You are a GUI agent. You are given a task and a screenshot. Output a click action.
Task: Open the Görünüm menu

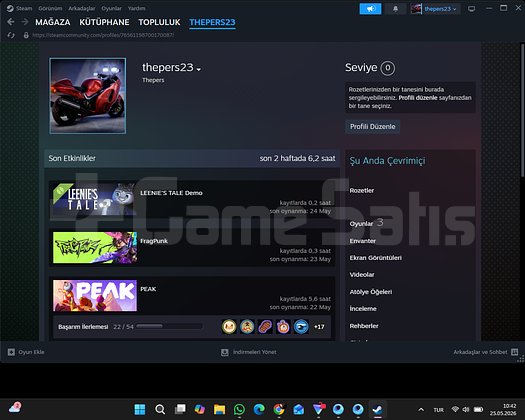pyautogui.click(x=50, y=8)
